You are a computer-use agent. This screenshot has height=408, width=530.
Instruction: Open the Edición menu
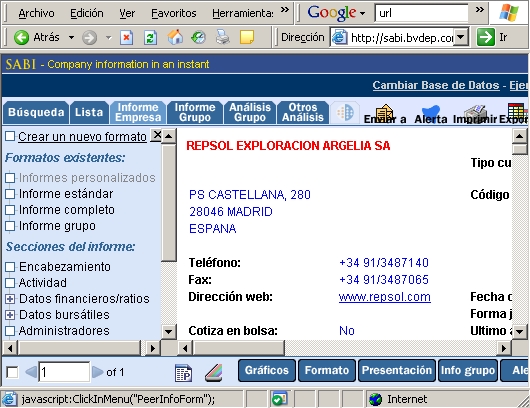[87, 13]
